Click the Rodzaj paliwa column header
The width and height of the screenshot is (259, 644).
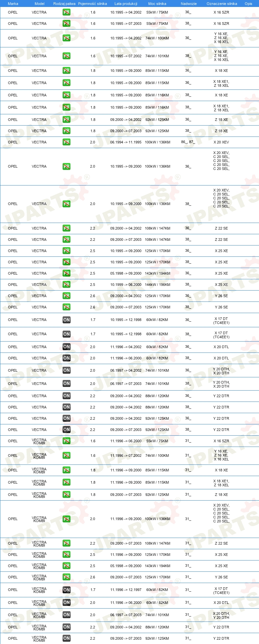pyautogui.click(x=64, y=4)
